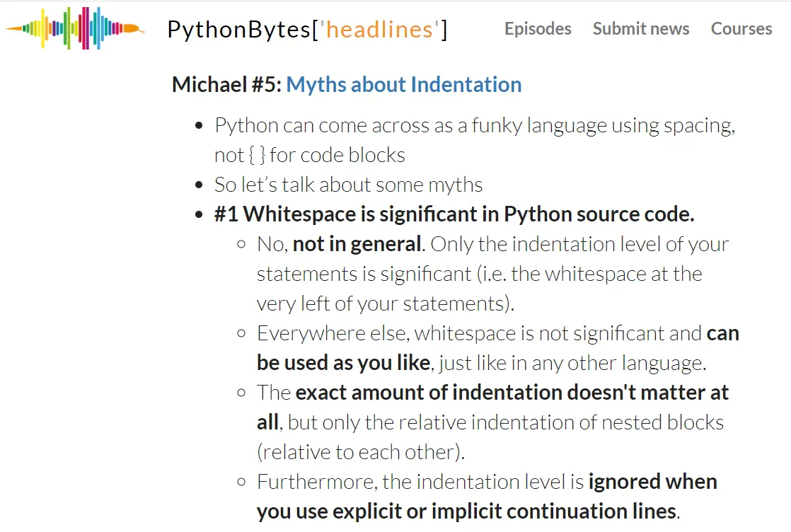Click the PythonBytes['headlines'] site title

[307, 29]
